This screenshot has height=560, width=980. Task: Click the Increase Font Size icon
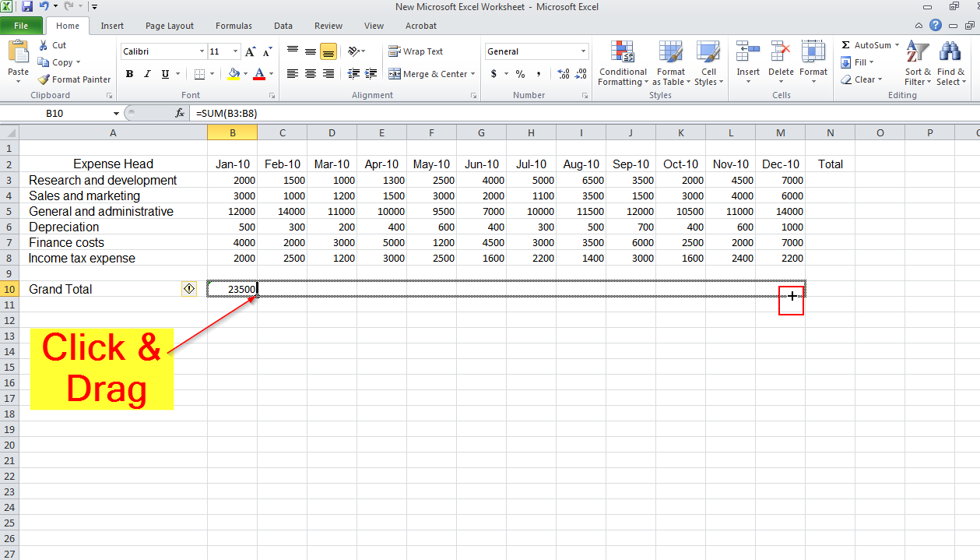250,52
